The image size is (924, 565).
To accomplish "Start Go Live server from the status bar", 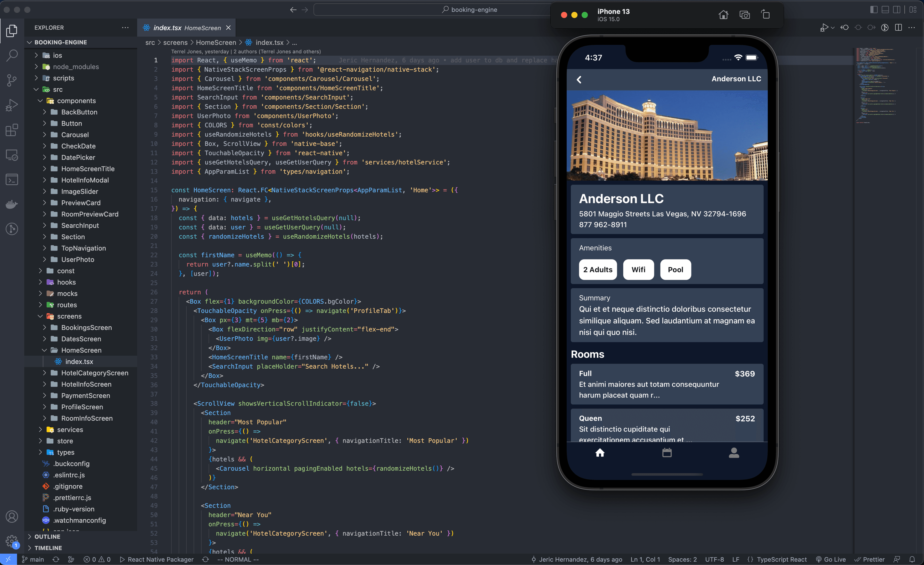I will pos(831,559).
